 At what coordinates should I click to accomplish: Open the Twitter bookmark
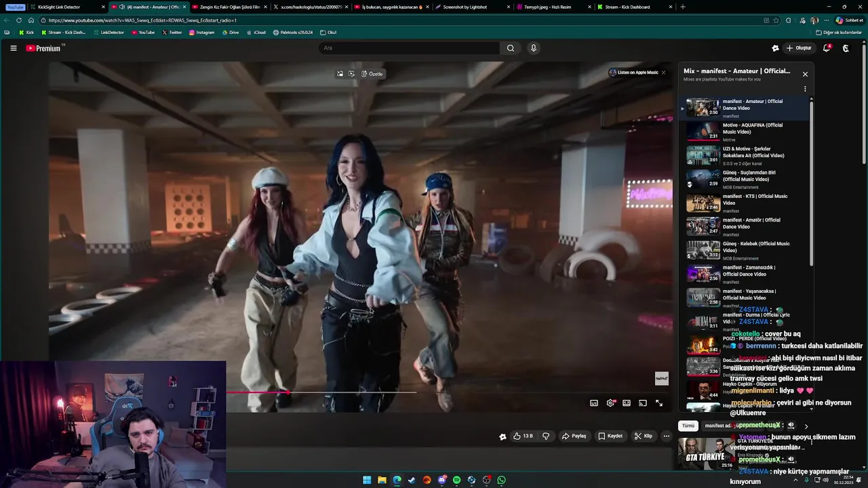pos(172,33)
